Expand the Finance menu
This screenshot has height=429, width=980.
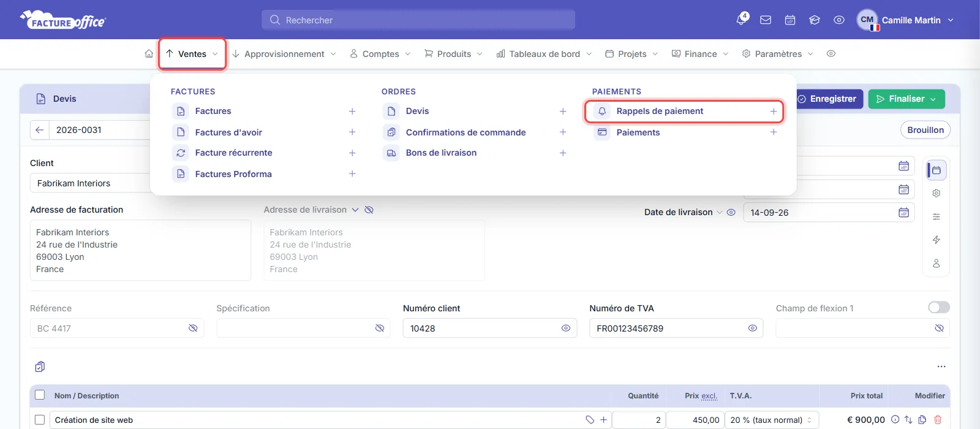point(701,54)
